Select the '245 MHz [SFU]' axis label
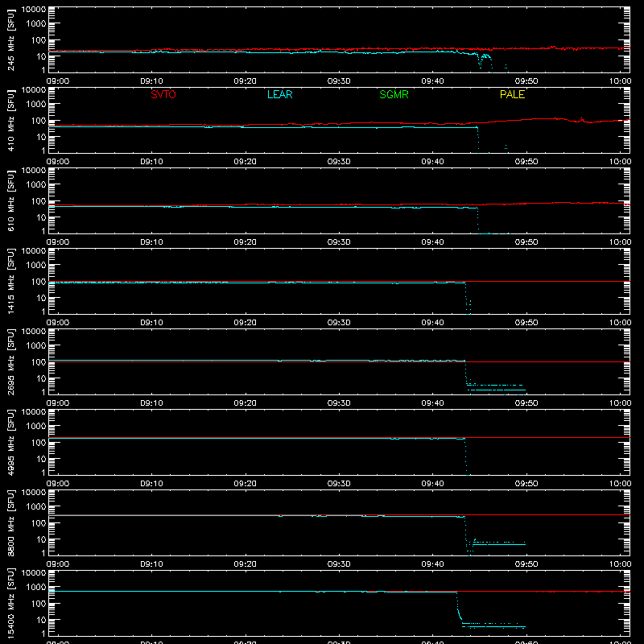 (10, 39)
